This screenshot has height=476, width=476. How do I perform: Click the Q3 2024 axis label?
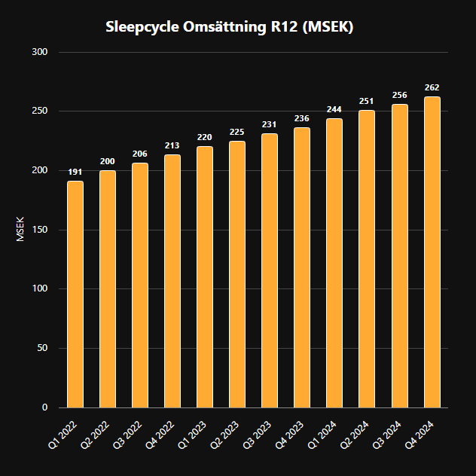387,435
